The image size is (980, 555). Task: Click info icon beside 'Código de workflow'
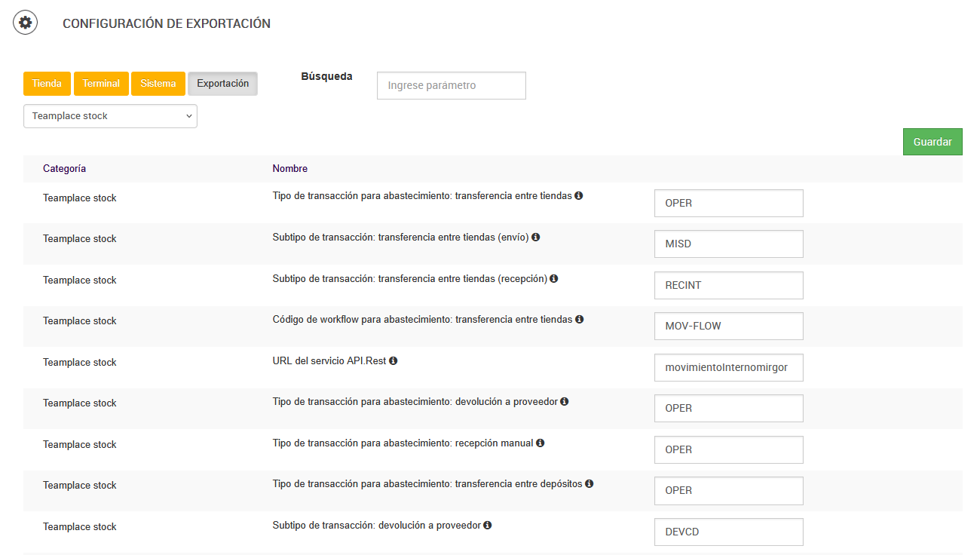pos(580,319)
